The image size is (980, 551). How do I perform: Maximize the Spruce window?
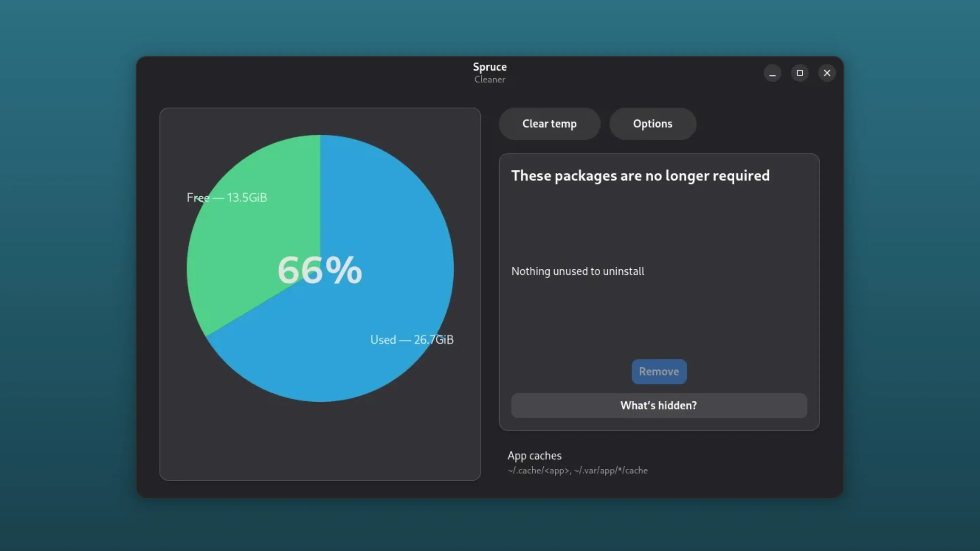(800, 73)
